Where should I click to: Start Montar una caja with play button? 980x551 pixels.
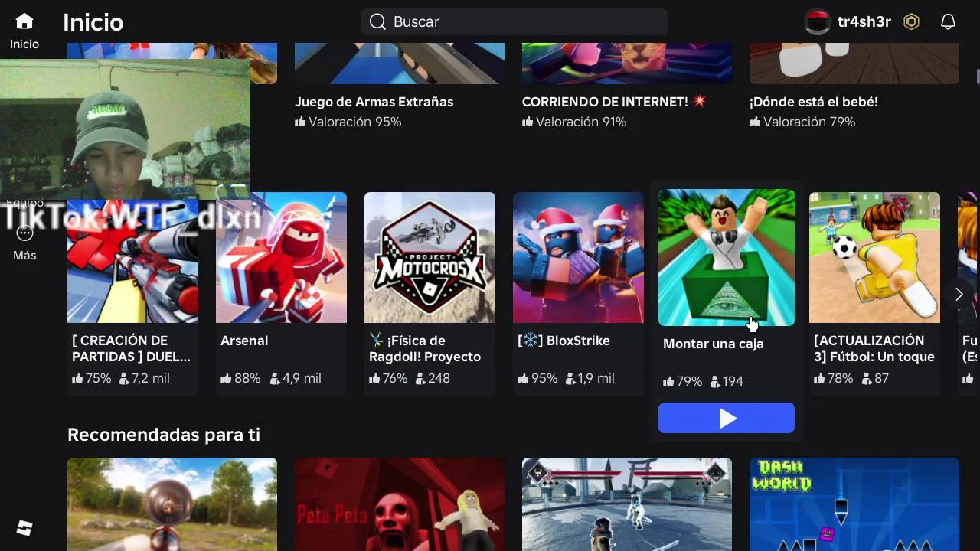coord(727,418)
